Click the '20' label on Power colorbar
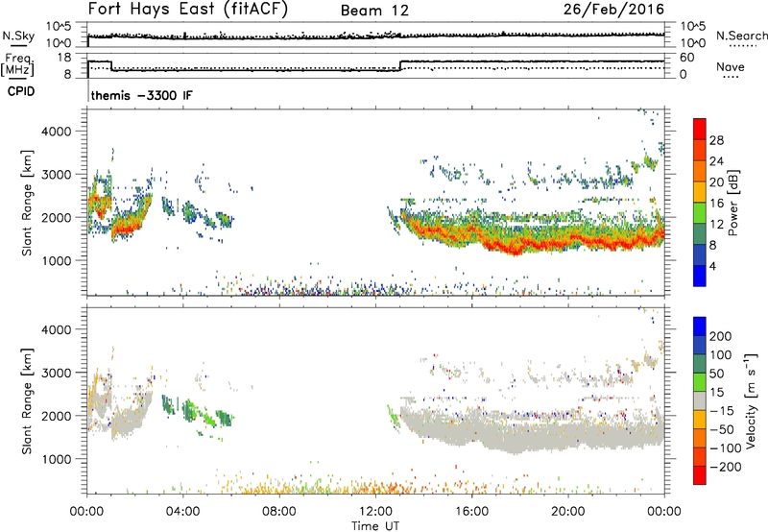 pyautogui.click(x=716, y=182)
